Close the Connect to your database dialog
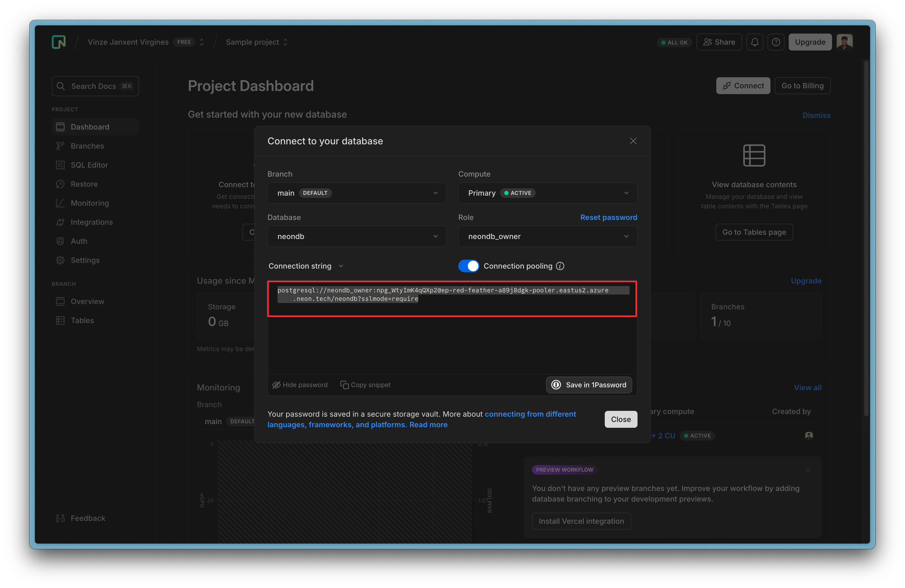The height and width of the screenshot is (588, 905). (633, 141)
